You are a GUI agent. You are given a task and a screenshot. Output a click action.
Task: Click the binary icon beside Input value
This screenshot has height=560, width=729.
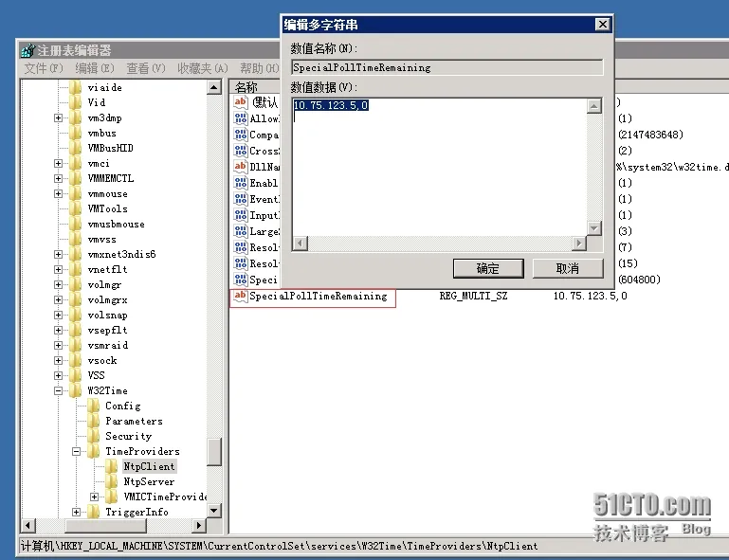(241, 215)
